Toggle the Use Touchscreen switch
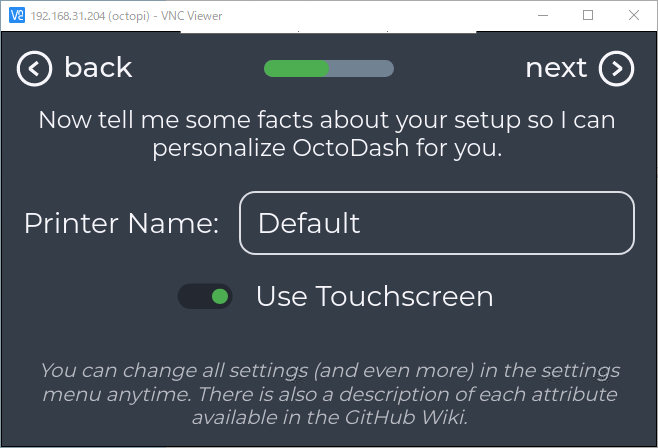 205,297
